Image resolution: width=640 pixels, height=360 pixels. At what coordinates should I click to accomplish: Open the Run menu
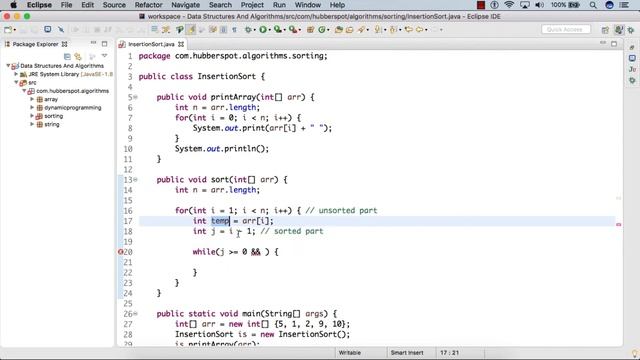pyautogui.click(x=279, y=5)
